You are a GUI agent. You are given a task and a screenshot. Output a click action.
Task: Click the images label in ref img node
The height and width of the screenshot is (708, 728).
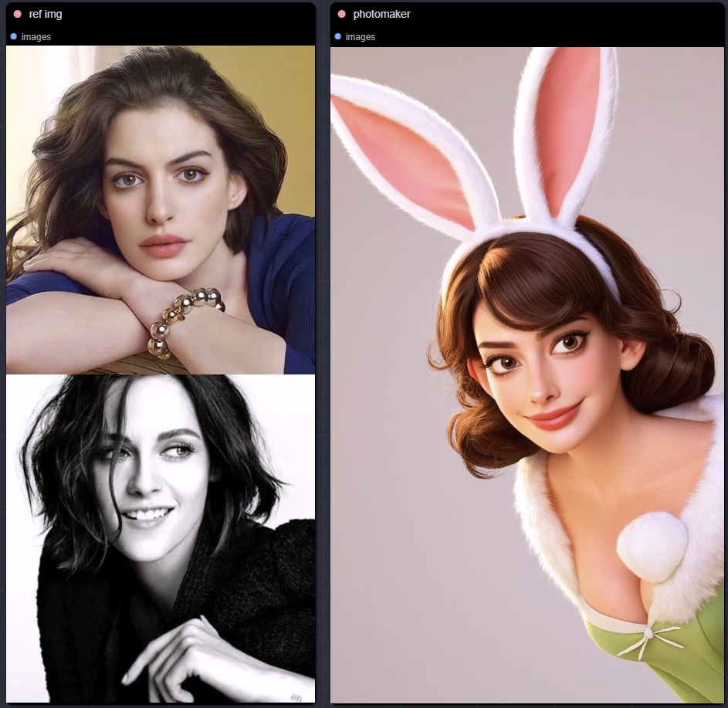[36, 37]
